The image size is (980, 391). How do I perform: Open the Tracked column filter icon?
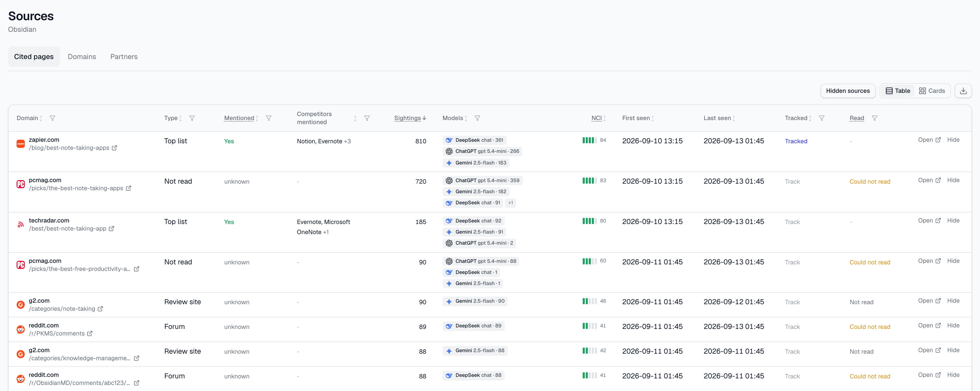822,118
